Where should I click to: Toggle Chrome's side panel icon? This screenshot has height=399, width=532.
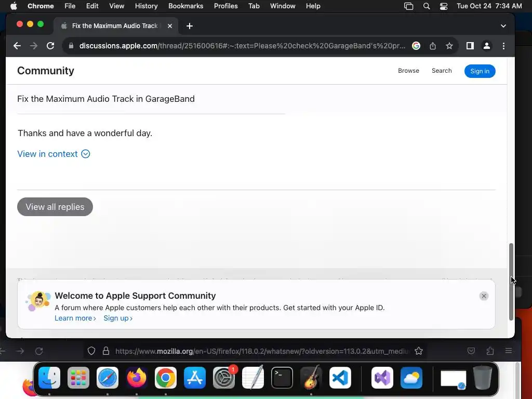470,46
